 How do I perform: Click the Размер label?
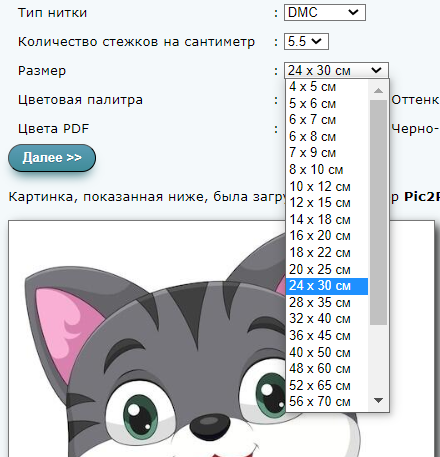coord(42,71)
